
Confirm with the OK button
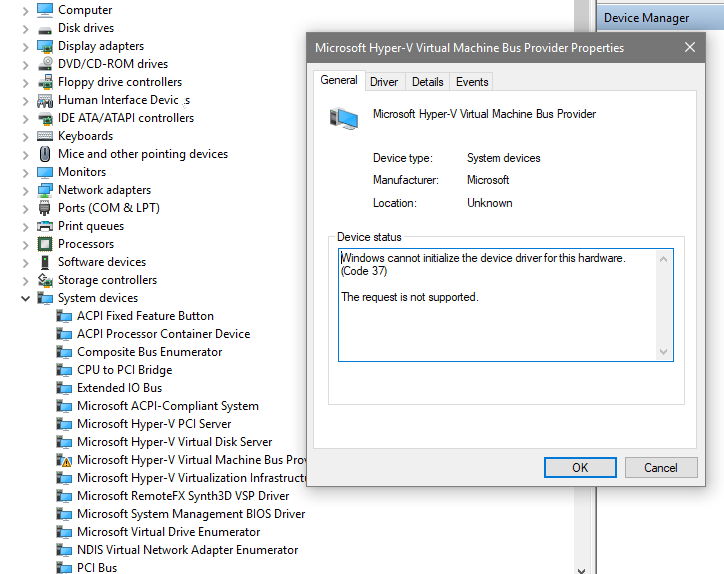point(580,468)
